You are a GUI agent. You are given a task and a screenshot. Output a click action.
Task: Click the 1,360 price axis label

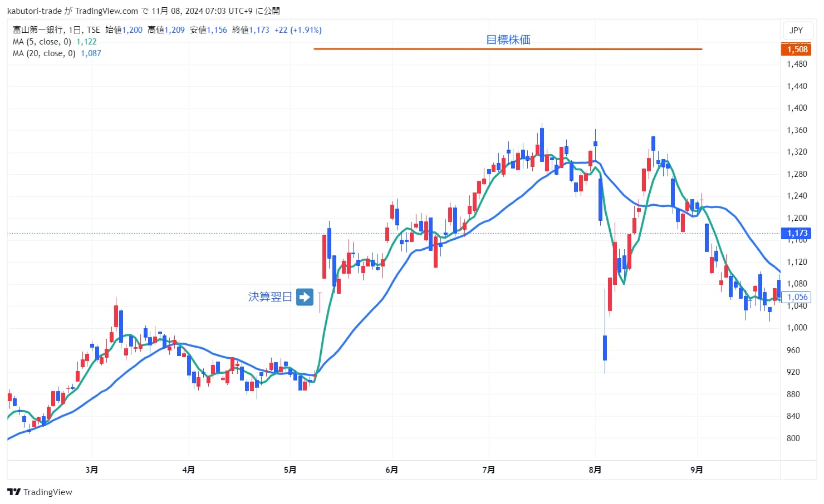click(797, 130)
